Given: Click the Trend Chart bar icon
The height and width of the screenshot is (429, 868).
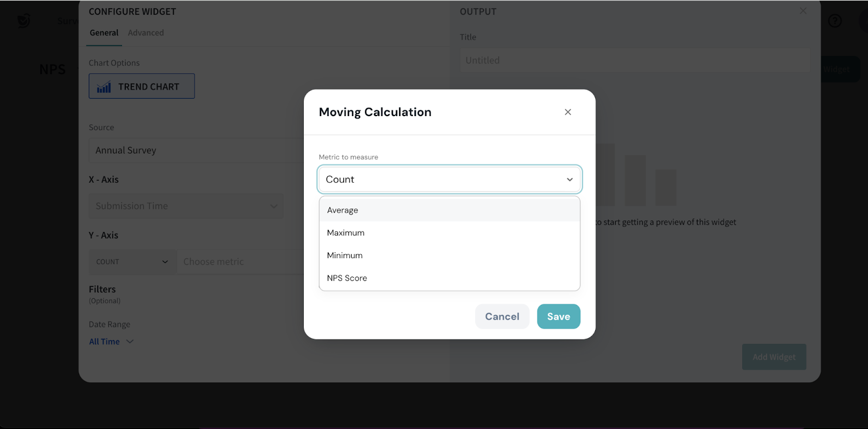Looking at the screenshot, I should click(x=104, y=87).
